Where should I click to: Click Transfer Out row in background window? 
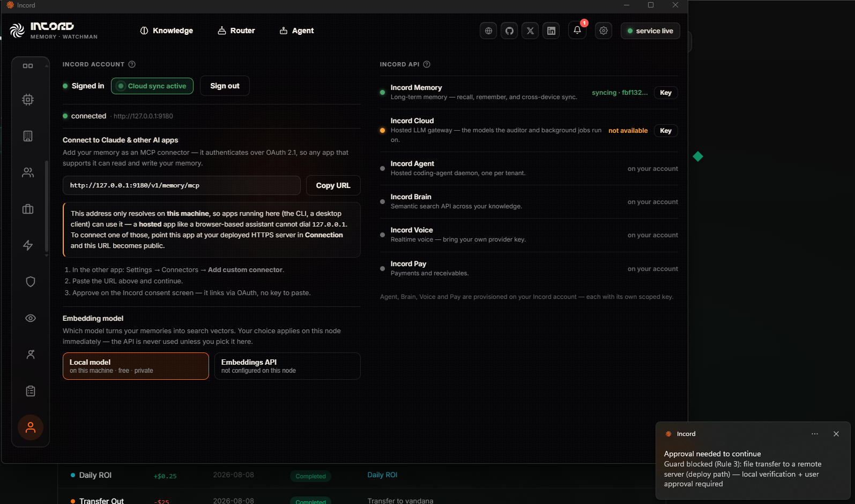click(101, 501)
